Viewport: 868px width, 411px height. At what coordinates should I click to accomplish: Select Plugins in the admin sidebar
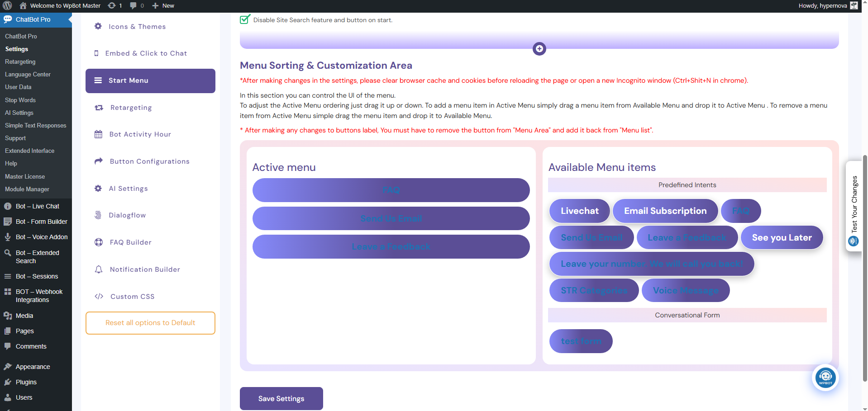tap(26, 382)
